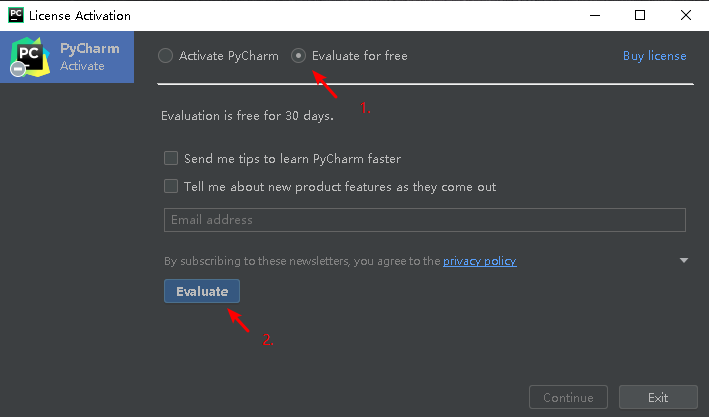Screen dimensions: 709x417
Task: Click the PyCharm icon in the title bar
Action: (x=14, y=16)
